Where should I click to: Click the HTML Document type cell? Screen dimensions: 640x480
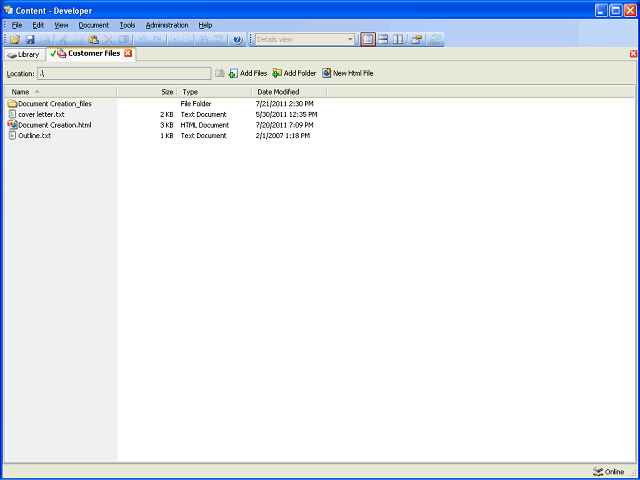pyautogui.click(x=205, y=125)
